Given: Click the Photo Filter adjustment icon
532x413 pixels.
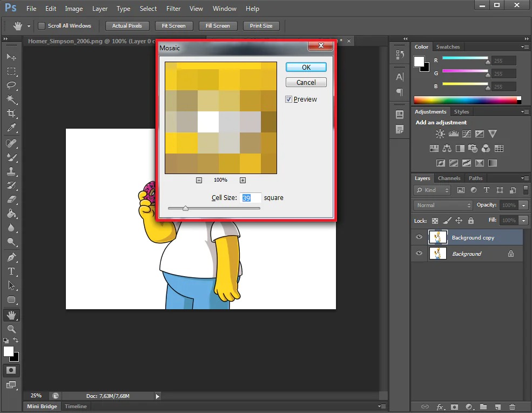Looking at the screenshot, I should click(x=473, y=149).
